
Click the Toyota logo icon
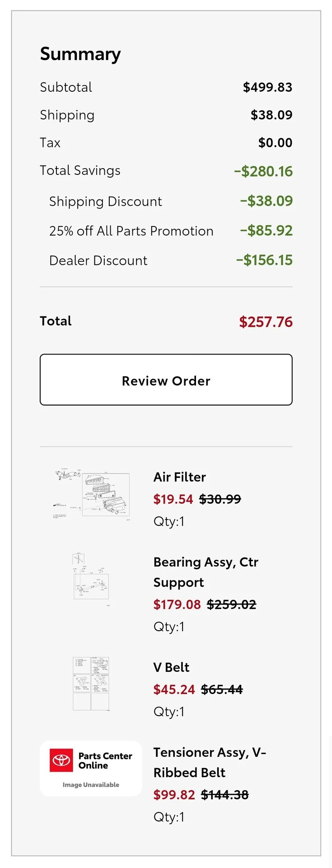point(61,760)
